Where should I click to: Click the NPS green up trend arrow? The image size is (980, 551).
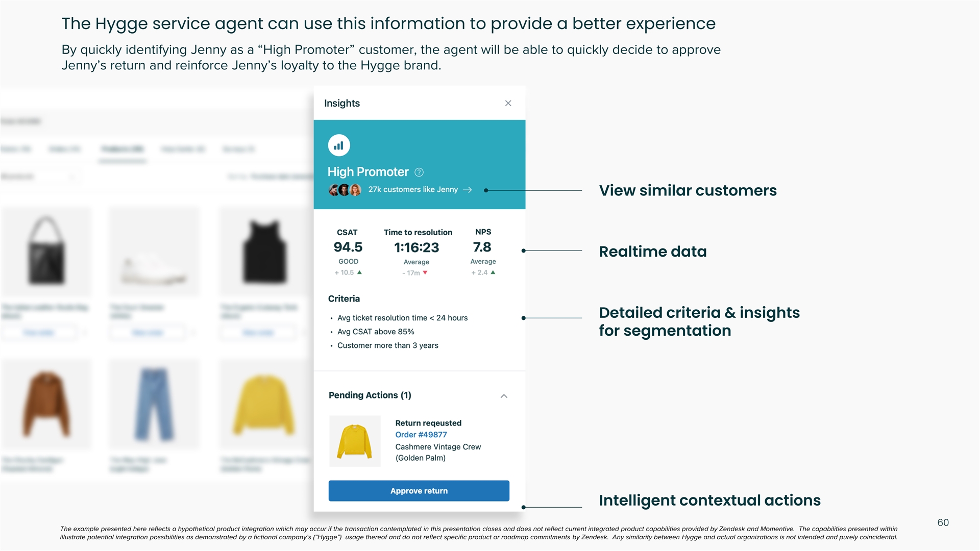tap(493, 272)
